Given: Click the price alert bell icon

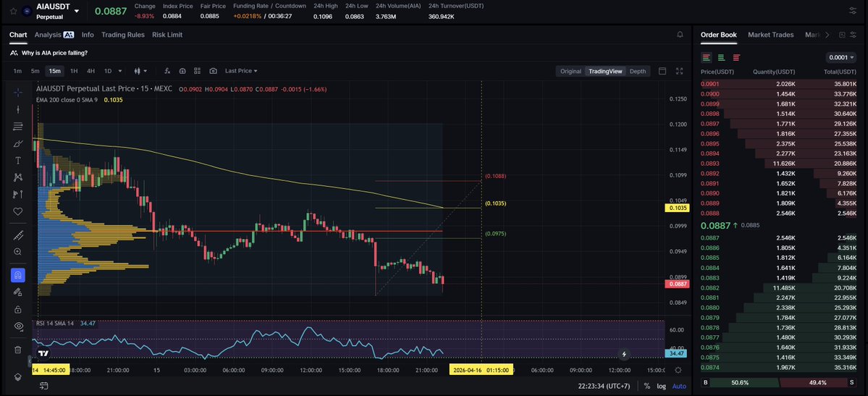Looking at the screenshot, I should coord(680,34).
